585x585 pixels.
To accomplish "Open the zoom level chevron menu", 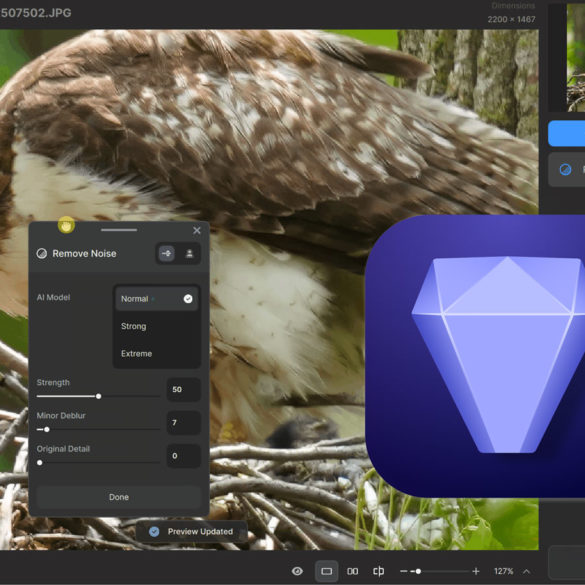I will 526,571.
